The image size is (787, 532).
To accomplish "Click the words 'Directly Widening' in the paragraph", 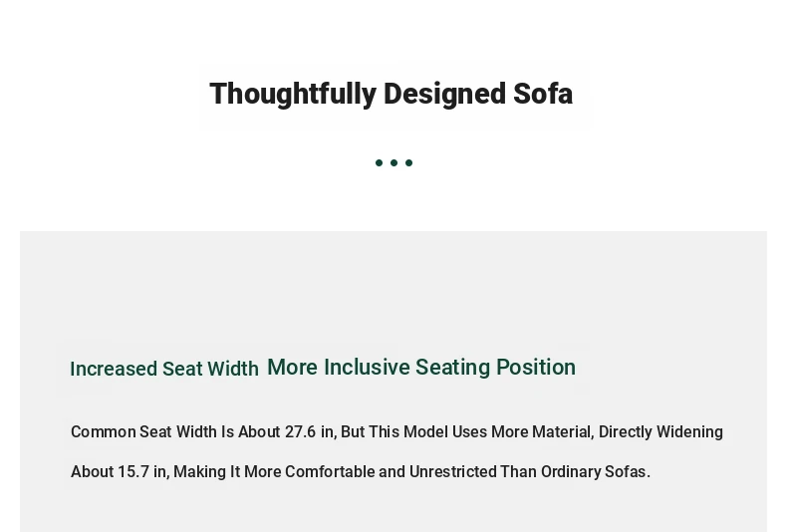I will click(660, 431).
